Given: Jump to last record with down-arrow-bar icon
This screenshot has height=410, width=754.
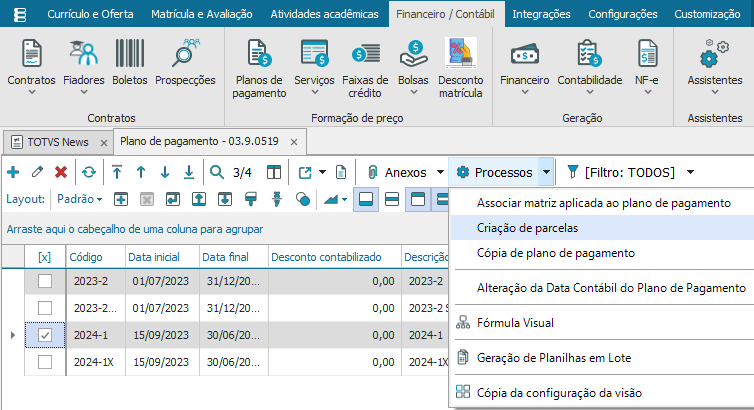Looking at the screenshot, I should 188,172.
